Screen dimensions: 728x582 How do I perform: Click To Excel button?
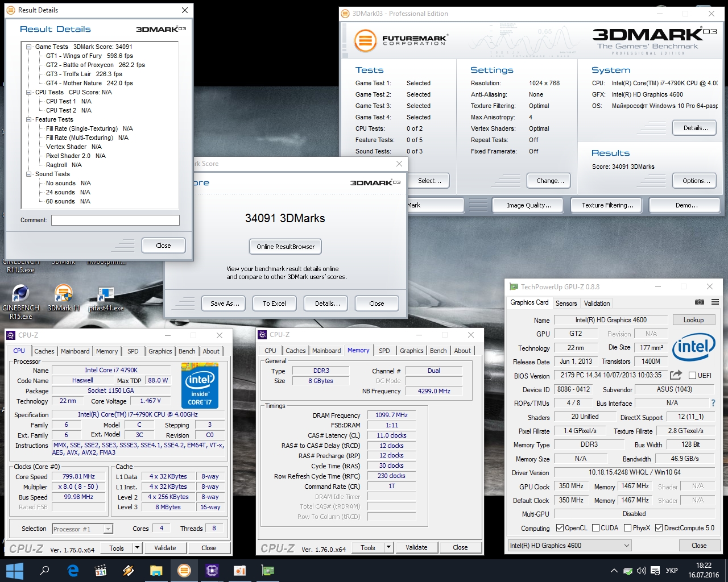274,304
